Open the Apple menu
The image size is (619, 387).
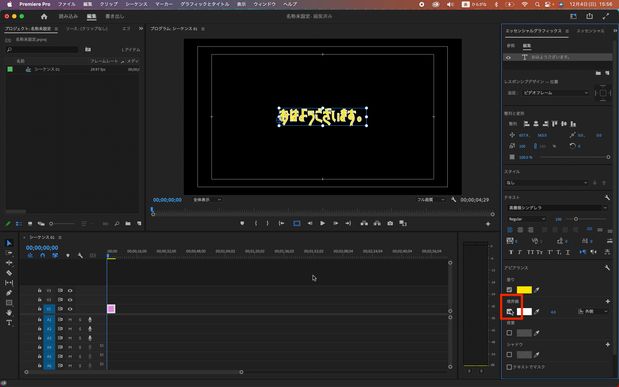[9, 4]
